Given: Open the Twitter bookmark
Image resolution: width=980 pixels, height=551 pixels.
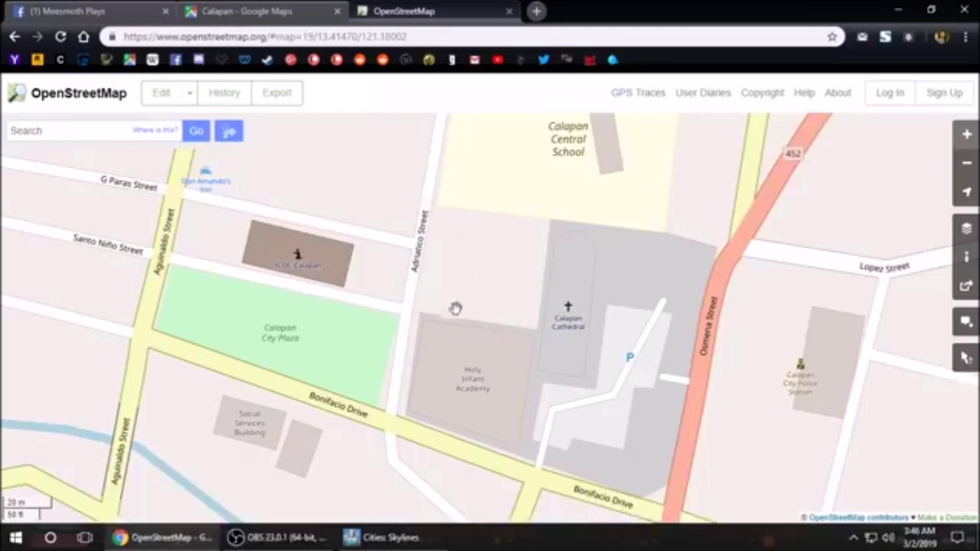Looking at the screenshot, I should (x=544, y=60).
